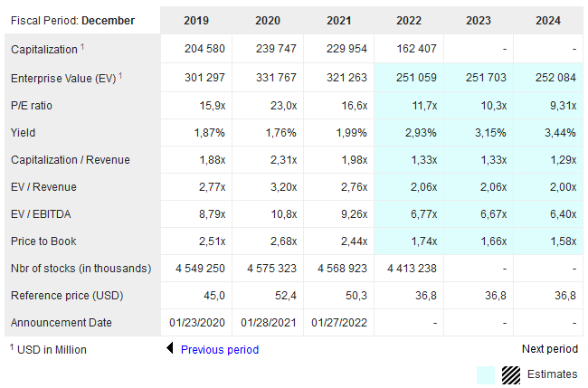Select the Capitalization row label
The image size is (588, 388).
coord(44,49)
